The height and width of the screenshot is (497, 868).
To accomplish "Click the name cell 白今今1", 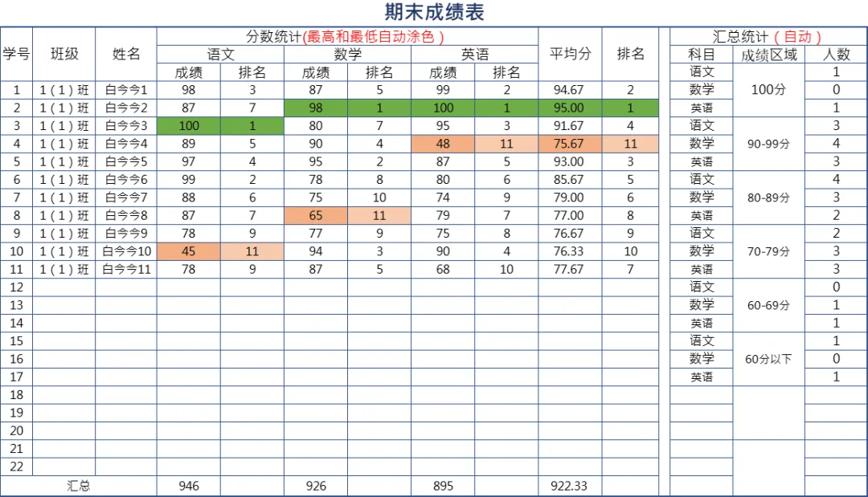I will coord(126,90).
